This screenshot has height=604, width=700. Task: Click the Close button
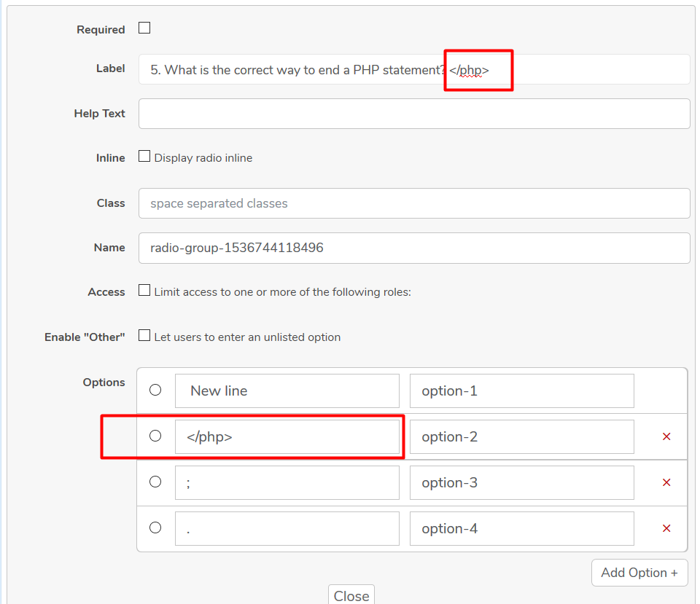click(351, 595)
